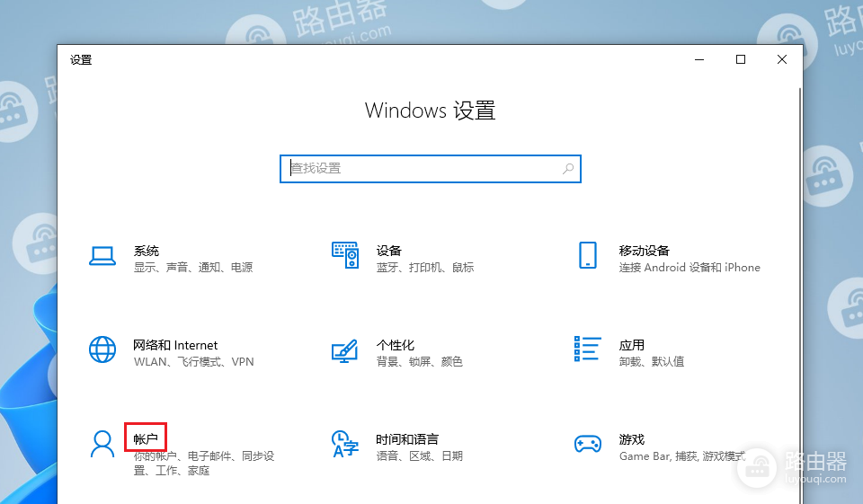Open the 时间和语言 settings title
Viewport: 863px width, 504px height.
[x=407, y=439]
